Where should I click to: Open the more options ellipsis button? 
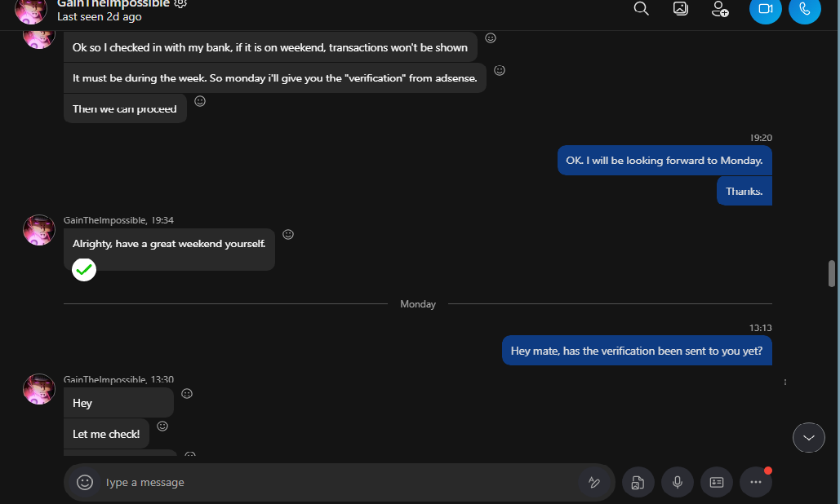755,482
